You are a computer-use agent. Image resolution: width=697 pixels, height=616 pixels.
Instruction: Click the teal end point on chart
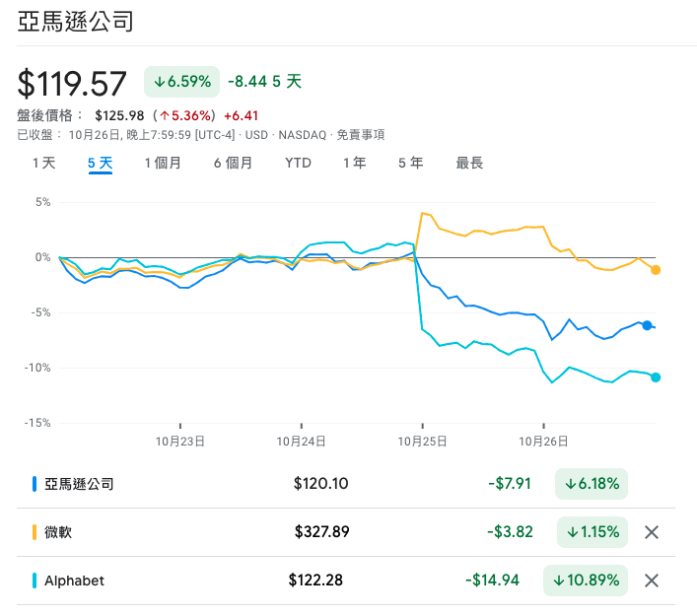pos(656,377)
